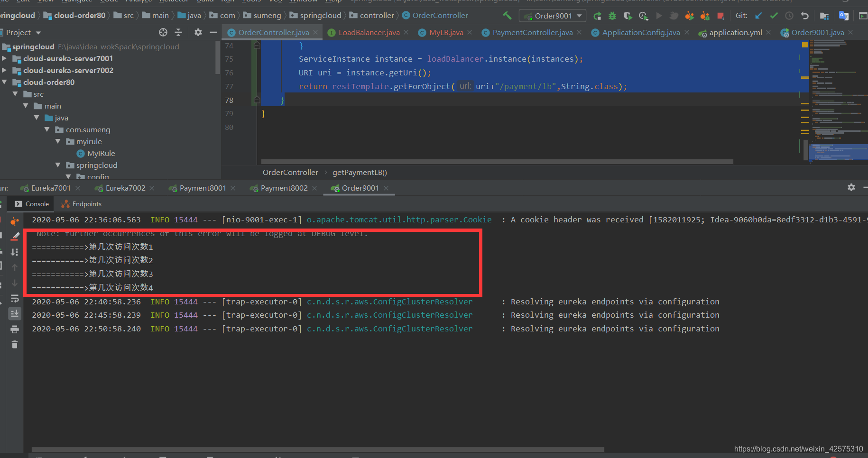Image resolution: width=868 pixels, height=458 pixels.
Task: Collapse the myirule package
Action: click(58, 141)
